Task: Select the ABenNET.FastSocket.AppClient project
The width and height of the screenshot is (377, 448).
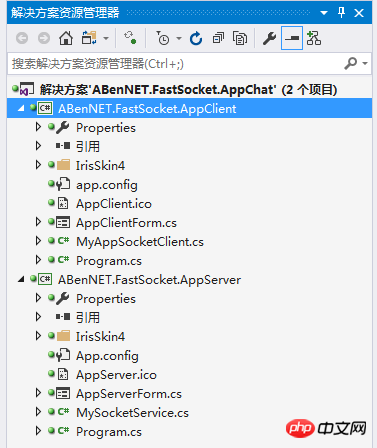Action: tap(189, 108)
